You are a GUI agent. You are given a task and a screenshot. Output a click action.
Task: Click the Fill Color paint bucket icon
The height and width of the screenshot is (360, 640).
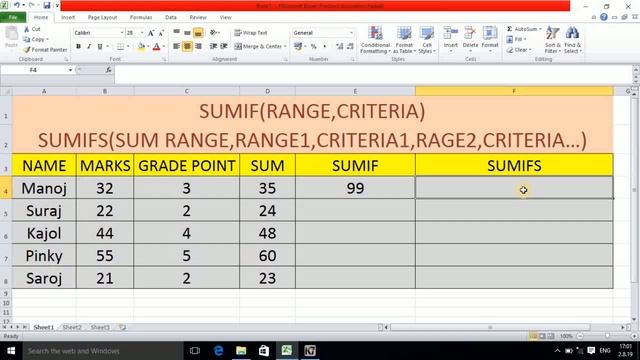tap(141, 47)
